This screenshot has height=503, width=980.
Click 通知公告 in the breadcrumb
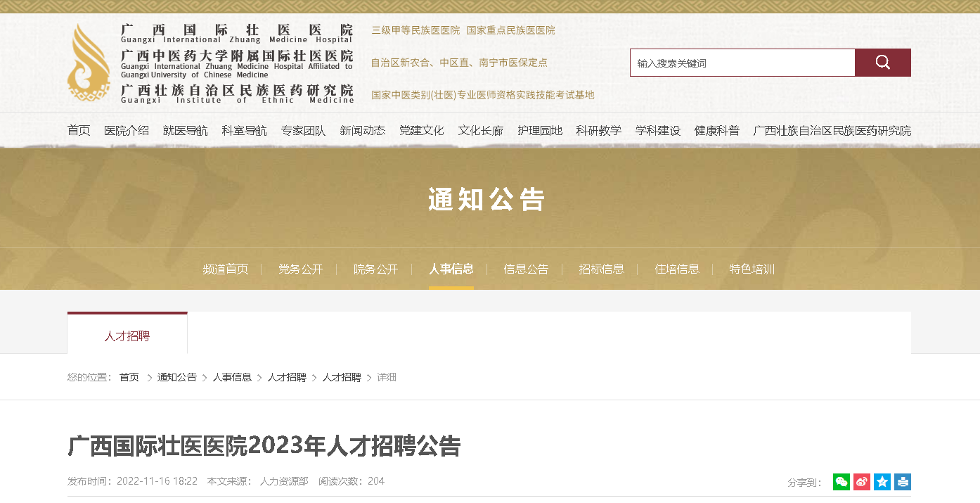pos(177,377)
